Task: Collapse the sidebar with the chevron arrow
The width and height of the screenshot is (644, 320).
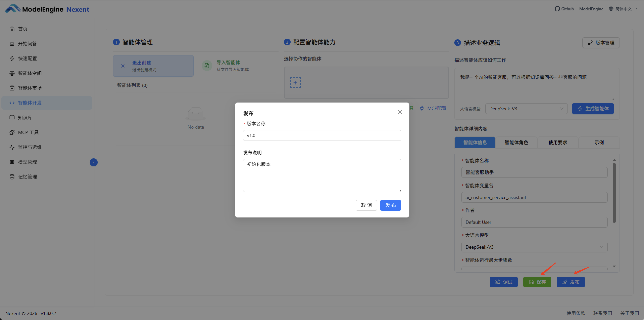Action: (x=93, y=162)
